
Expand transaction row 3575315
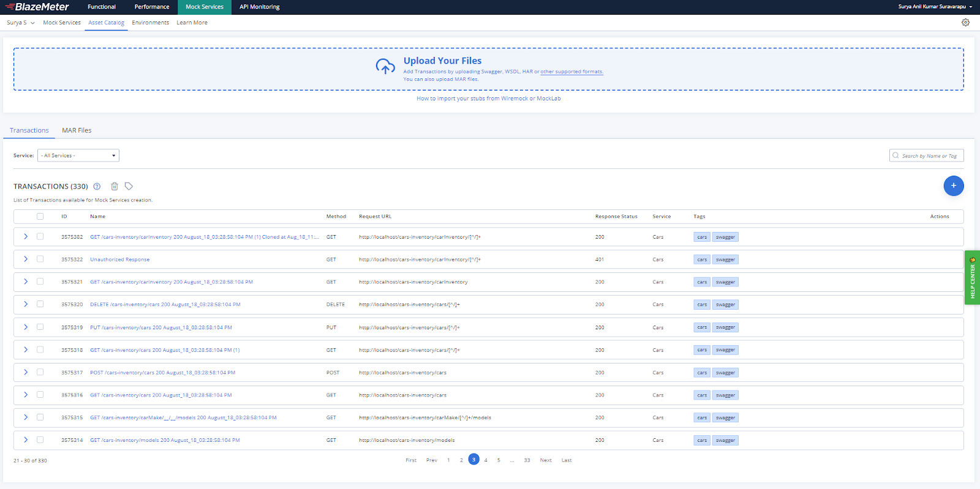point(26,417)
